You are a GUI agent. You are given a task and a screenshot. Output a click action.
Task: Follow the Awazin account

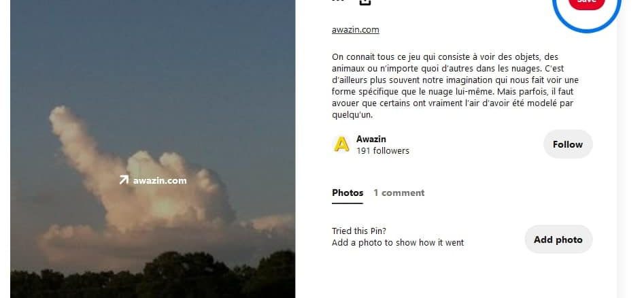(x=568, y=144)
